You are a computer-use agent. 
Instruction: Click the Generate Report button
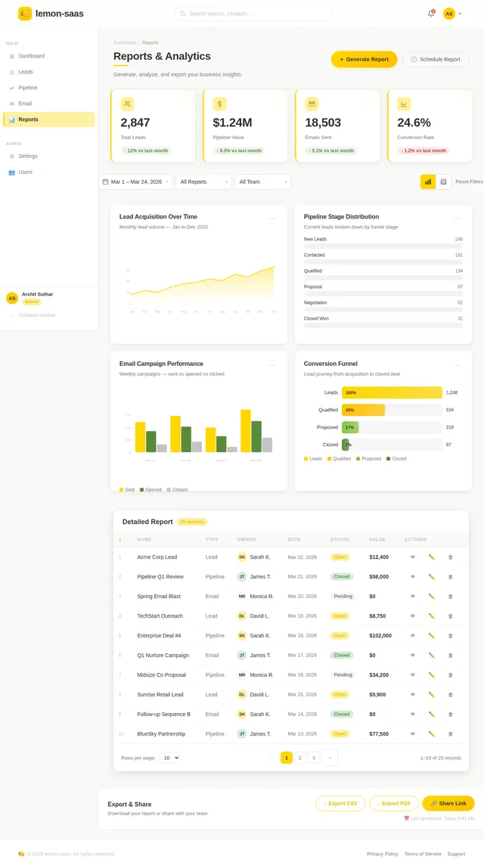(364, 59)
